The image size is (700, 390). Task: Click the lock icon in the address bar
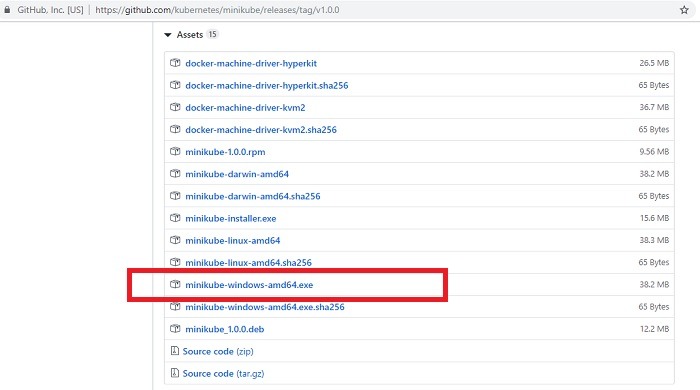pos(7,9)
